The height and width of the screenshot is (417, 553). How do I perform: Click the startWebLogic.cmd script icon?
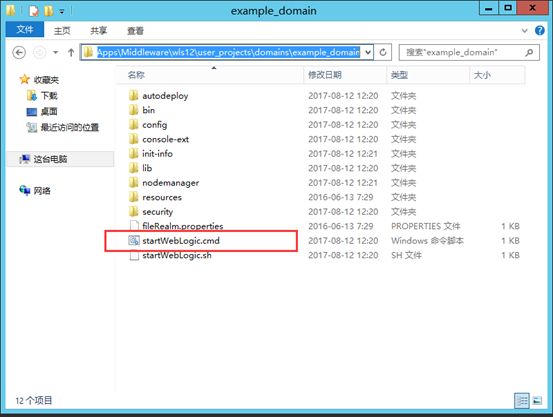pyautogui.click(x=134, y=240)
